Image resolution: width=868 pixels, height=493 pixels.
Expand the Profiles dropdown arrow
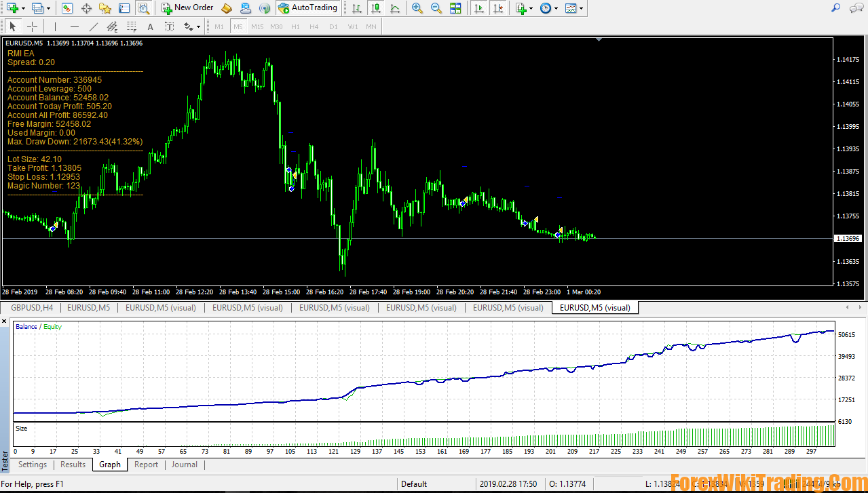coord(48,8)
